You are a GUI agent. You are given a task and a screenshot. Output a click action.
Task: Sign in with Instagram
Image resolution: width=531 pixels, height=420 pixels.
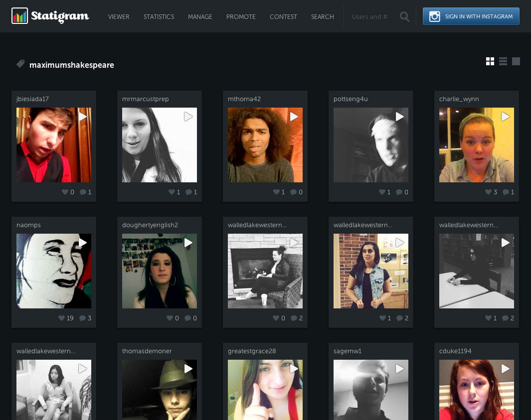pos(471,16)
